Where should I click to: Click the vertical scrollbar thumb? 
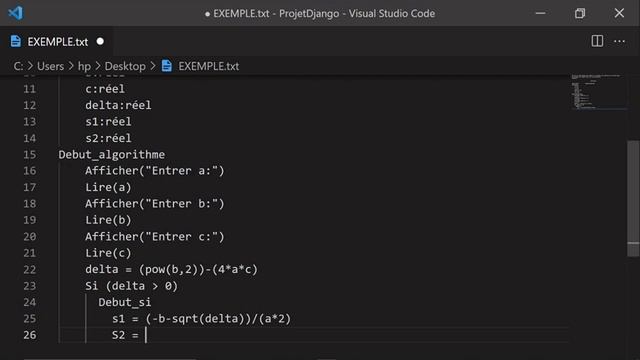[633, 198]
